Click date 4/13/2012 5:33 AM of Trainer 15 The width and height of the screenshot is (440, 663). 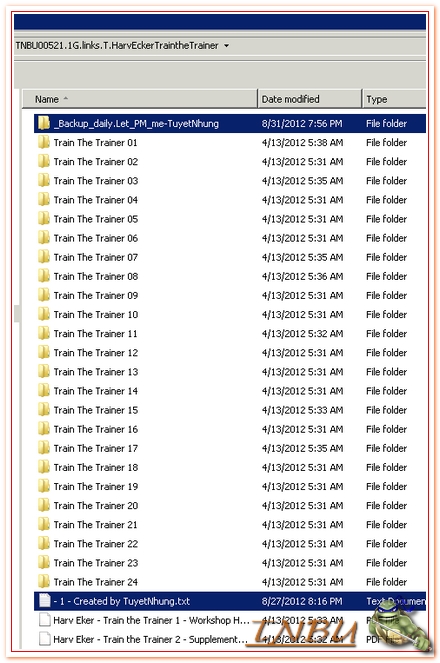coord(302,410)
